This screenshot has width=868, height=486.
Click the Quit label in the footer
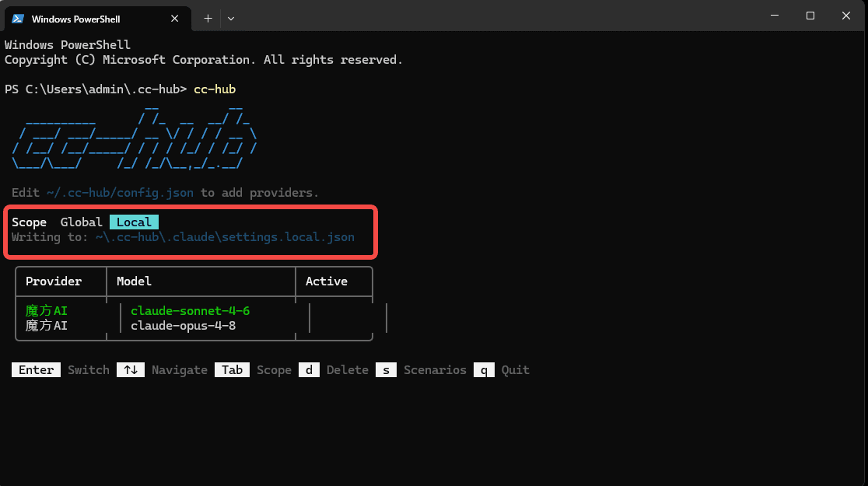tap(516, 370)
